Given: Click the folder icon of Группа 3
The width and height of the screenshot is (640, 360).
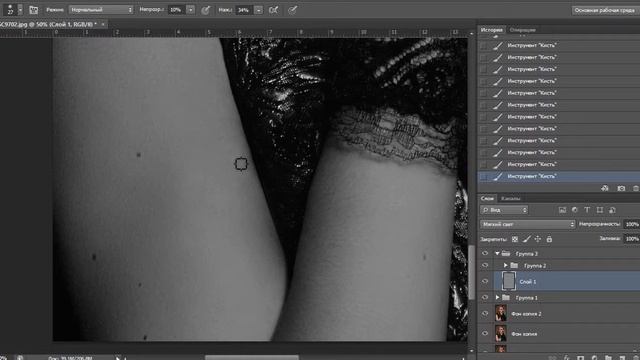Looking at the screenshot, I should pyautogui.click(x=506, y=253).
